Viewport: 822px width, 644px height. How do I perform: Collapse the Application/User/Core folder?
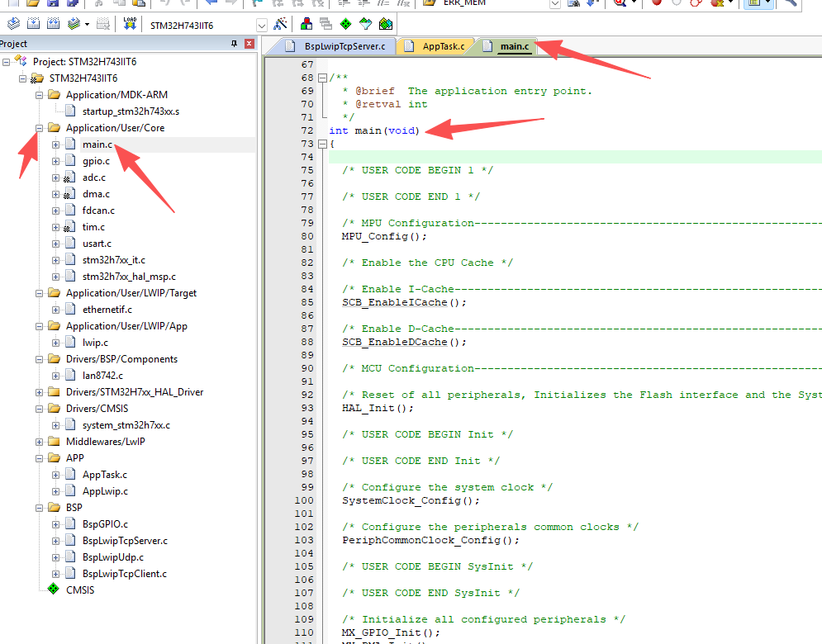[x=40, y=128]
